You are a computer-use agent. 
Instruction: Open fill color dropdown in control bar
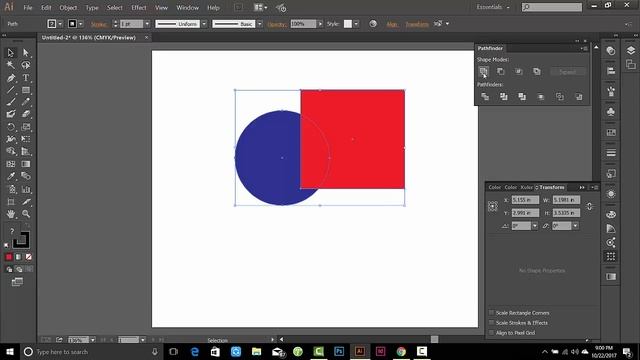60,24
